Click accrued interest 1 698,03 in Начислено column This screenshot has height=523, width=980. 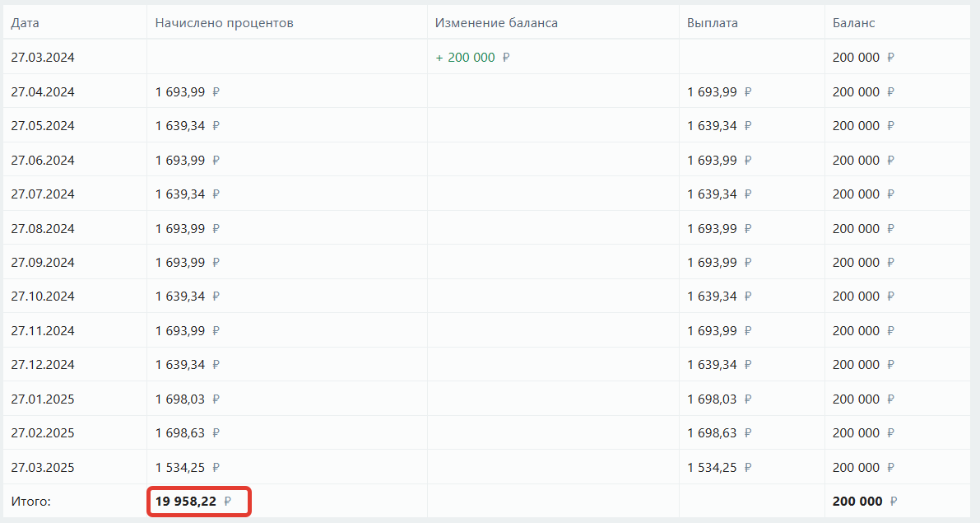(180, 399)
